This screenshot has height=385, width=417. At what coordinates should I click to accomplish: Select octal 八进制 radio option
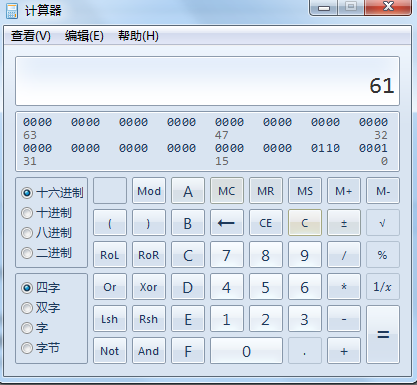(46, 233)
